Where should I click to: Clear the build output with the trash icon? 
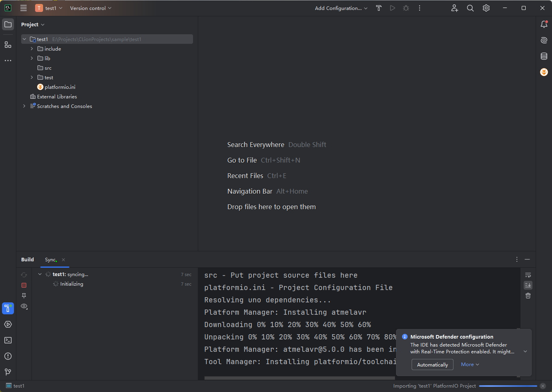pos(528,296)
